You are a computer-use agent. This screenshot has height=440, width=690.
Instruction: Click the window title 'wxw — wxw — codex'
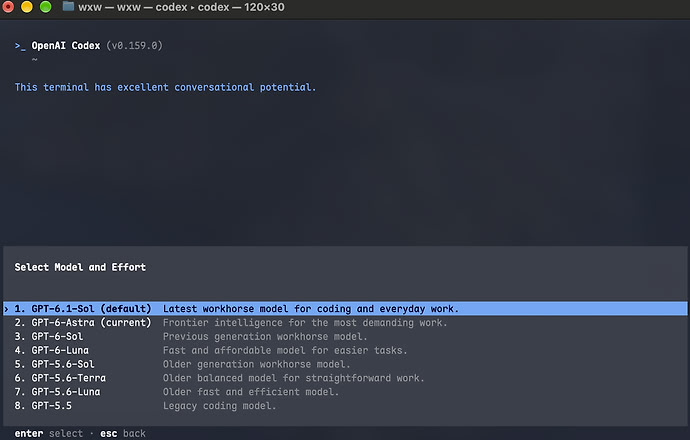click(x=133, y=7)
